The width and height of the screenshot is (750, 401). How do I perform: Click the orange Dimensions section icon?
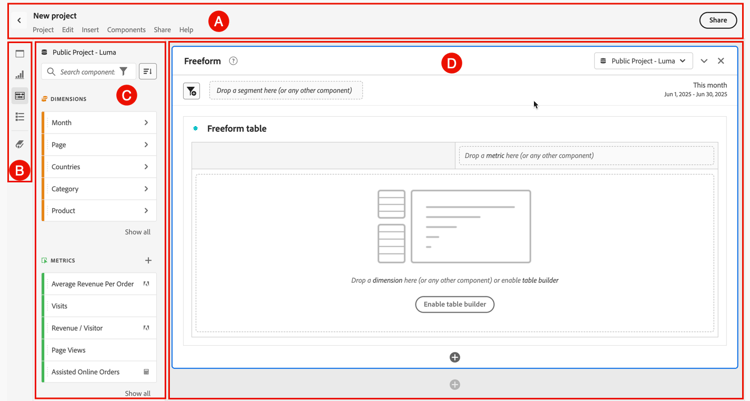click(45, 99)
